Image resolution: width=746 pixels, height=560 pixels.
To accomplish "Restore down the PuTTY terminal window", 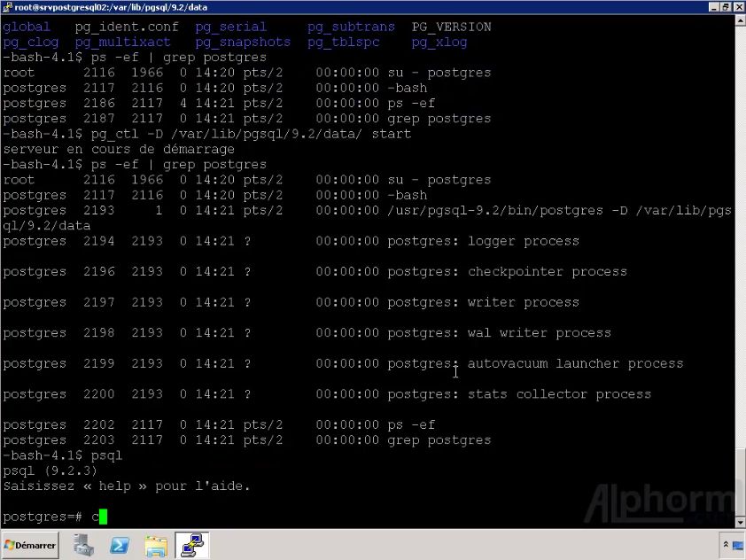I will [x=725, y=7].
